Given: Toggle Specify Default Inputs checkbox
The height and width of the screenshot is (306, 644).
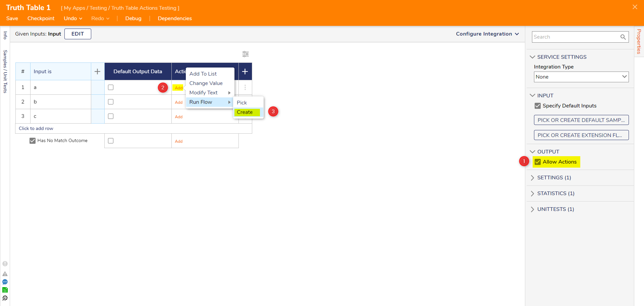Looking at the screenshot, I should [538, 106].
